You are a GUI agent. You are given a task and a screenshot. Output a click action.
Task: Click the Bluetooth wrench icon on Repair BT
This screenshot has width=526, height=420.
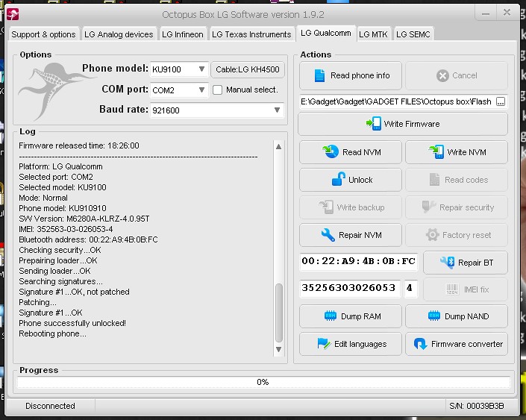(447, 262)
